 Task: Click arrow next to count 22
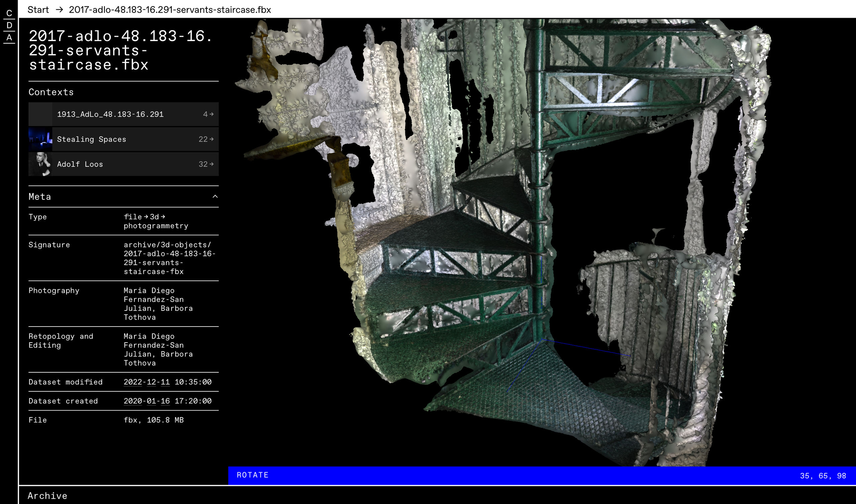(x=212, y=139)
